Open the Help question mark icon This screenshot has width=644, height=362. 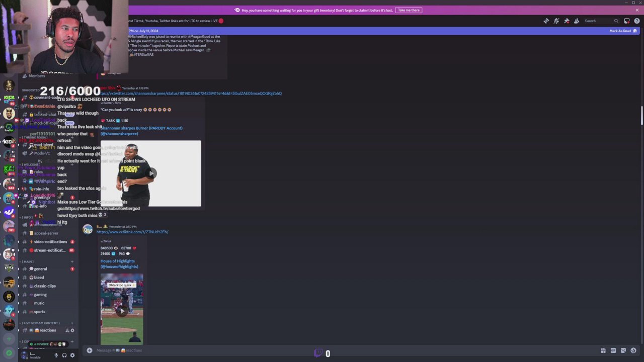(x=637, y=21)
